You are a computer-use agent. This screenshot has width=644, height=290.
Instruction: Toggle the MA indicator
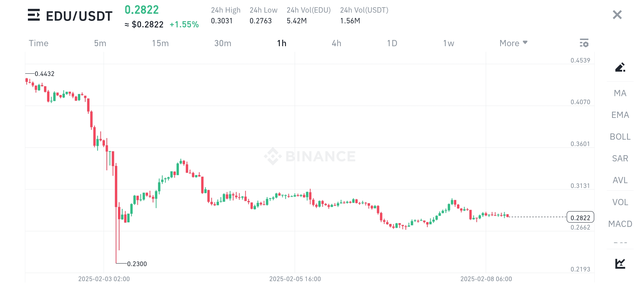pyautogui.click(x=620, y=93)
